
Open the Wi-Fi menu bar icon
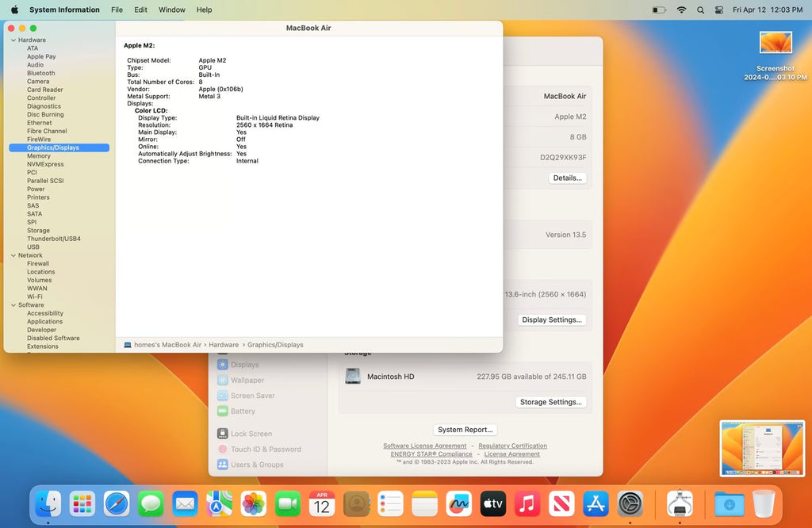681,10
